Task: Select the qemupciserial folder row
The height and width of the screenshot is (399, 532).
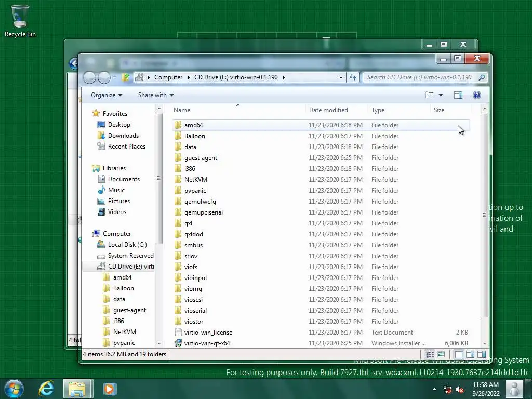Action: (x=321, y=212)
